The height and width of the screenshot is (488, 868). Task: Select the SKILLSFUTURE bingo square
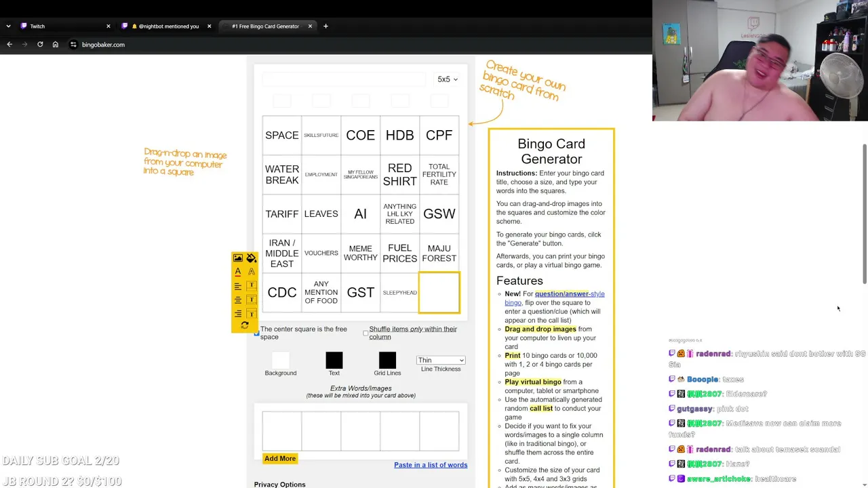click(321, 136)
